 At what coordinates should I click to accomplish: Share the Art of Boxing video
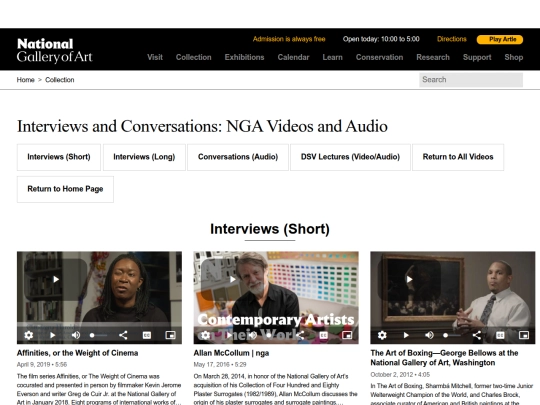click(x=477, y=335)
